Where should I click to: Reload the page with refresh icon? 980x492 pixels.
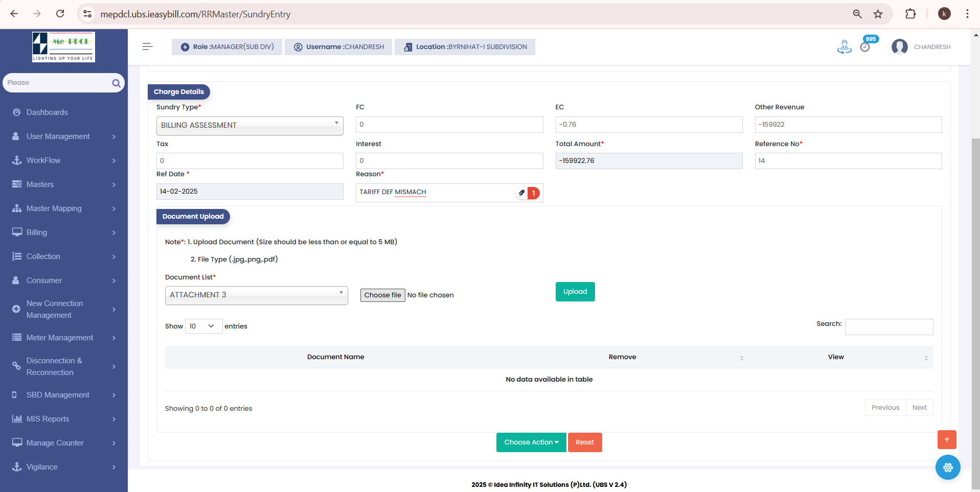coord(60,14)
